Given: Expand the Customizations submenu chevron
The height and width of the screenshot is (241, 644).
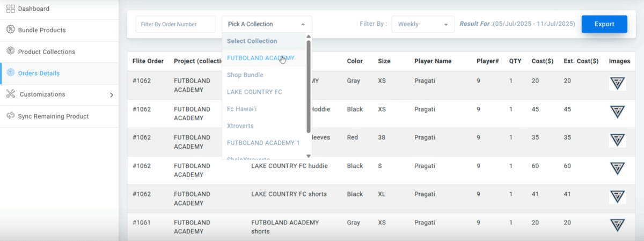Looking at the screenshot, I should point(112,95).
